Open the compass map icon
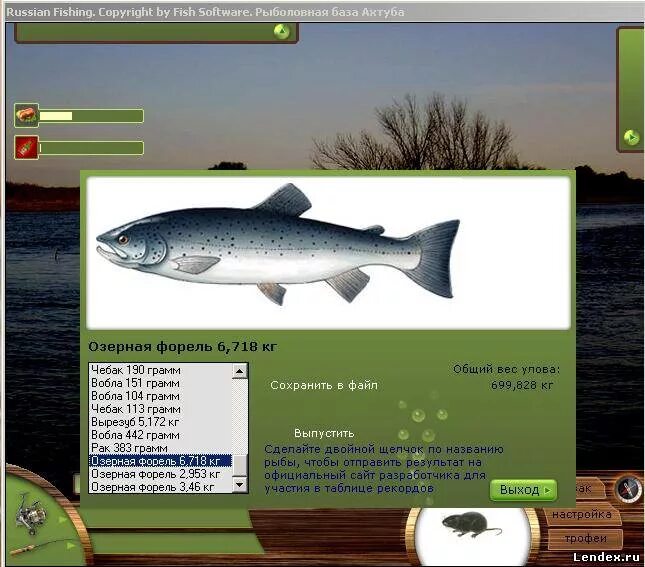The image size is (645, 567). 628,489
